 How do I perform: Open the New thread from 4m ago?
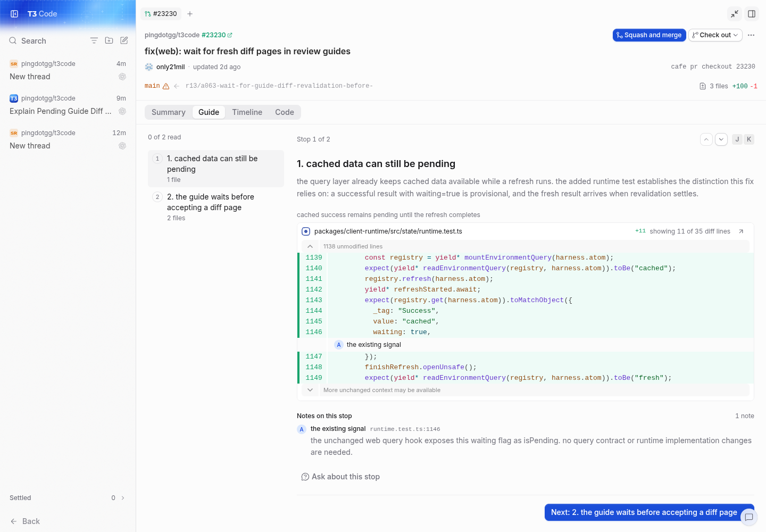click(x=68, y=70)
